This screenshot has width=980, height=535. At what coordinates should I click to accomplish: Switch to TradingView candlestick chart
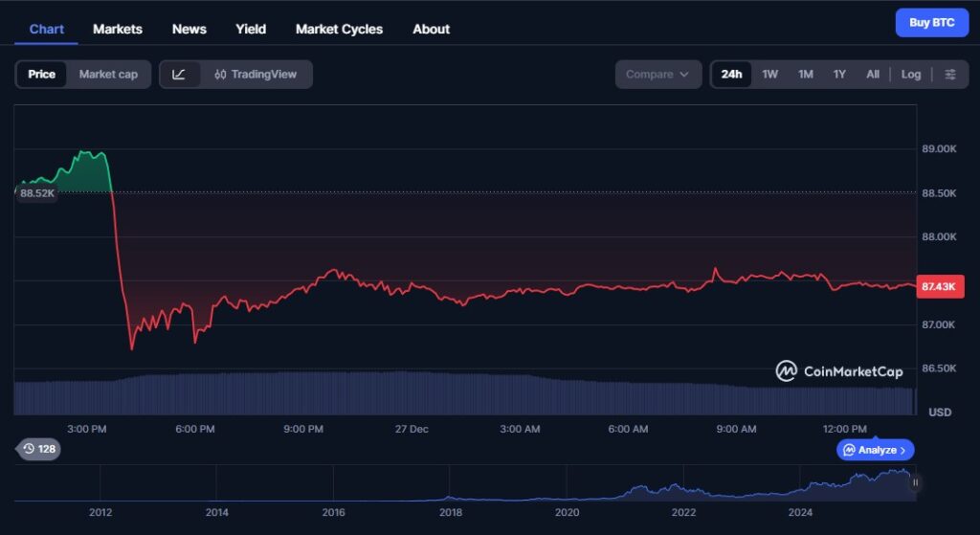tap(256, 75)
